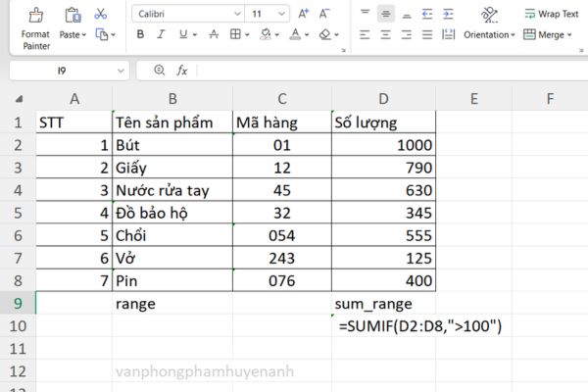Open Borders dropdown arrow
Image resolution: width=588 pixels, height=392 pixels.
tap(247, 35)
